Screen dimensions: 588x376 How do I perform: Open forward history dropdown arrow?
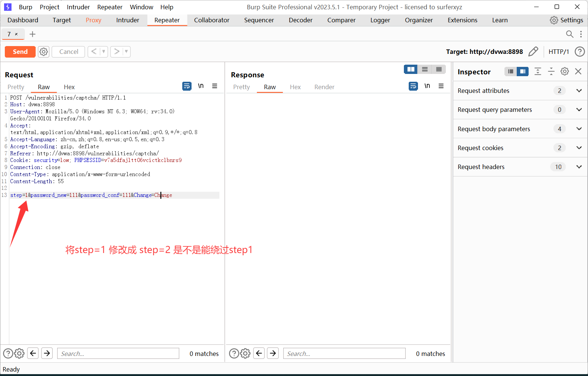[x=126, y=52]
